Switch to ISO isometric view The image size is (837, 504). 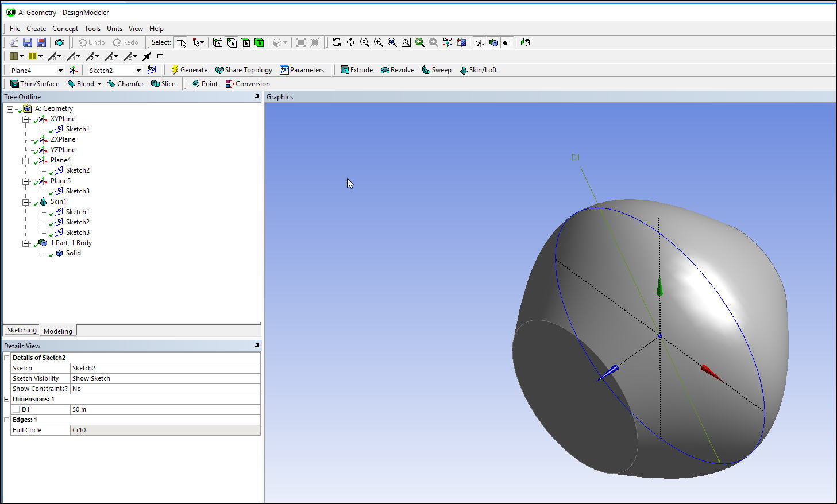pyautogui.click(x=447, y=42)
